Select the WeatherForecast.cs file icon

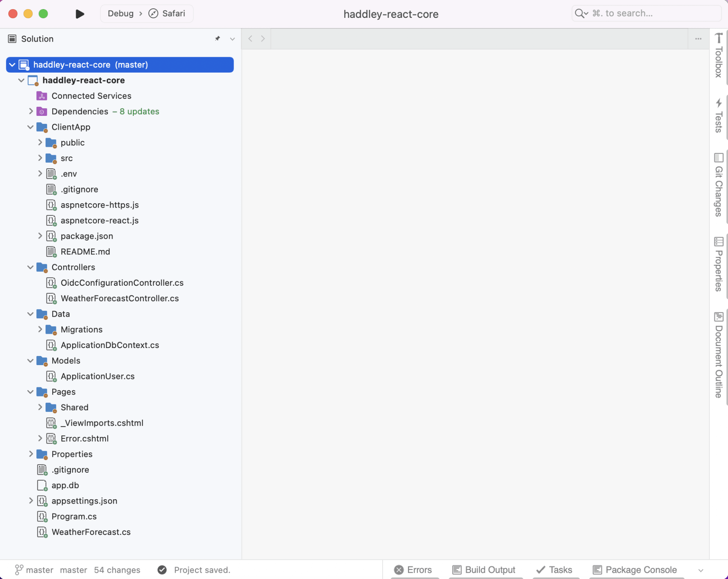(x=42, y=532)
